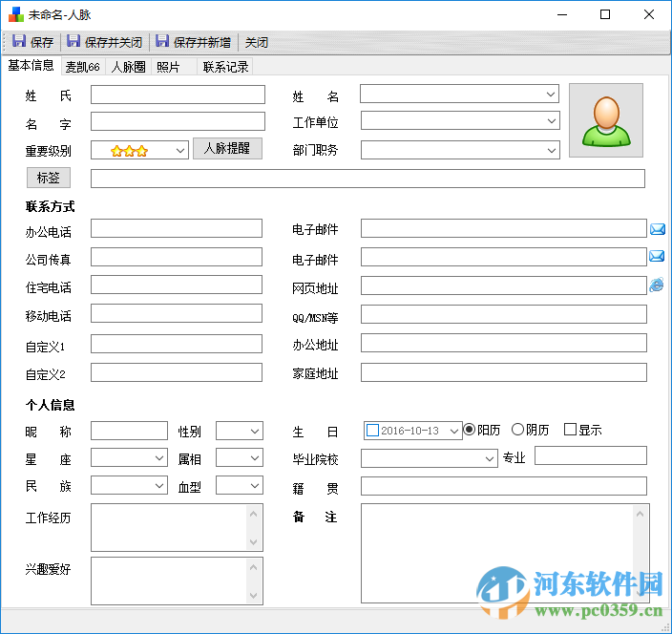Expand the 姓名 dropdown
This screenshot has height=634, width=672.
tap(551, 95)
